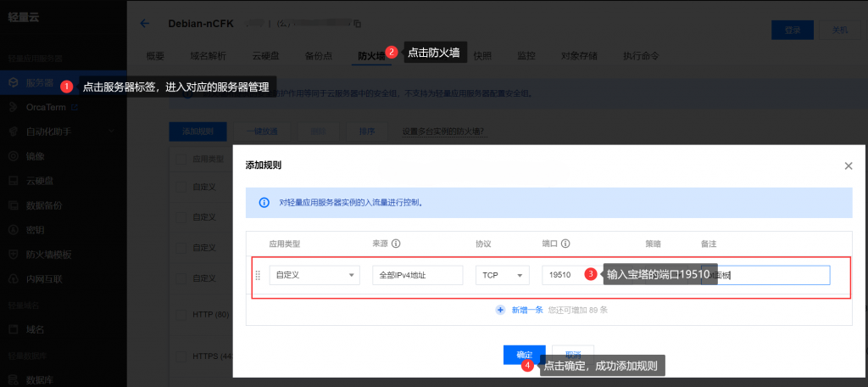The height and width of the screenshot is (387, 868).
Task: Open the TCP protocol dropdown
Action: (502, 275)
